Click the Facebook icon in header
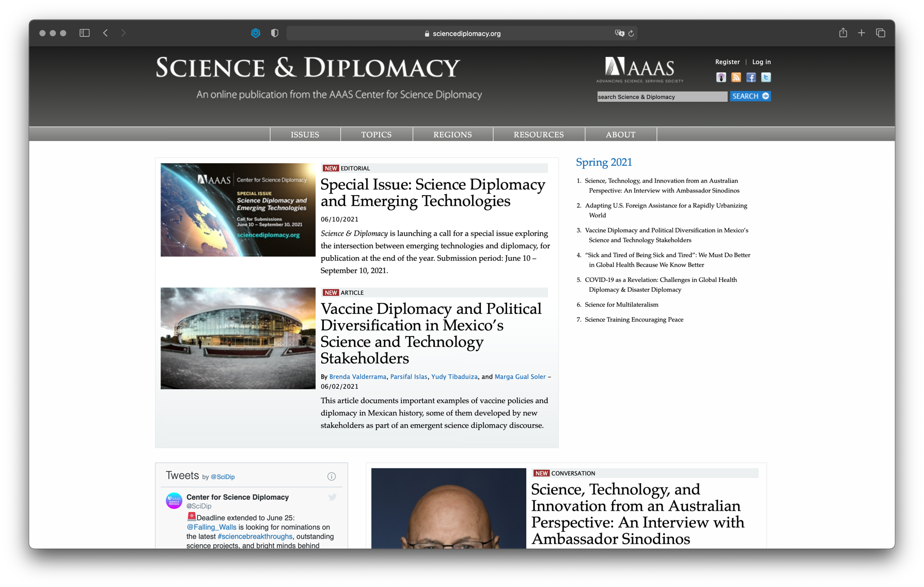The height and width of the screenshot is (587, 924). click(x=751, y=77)
